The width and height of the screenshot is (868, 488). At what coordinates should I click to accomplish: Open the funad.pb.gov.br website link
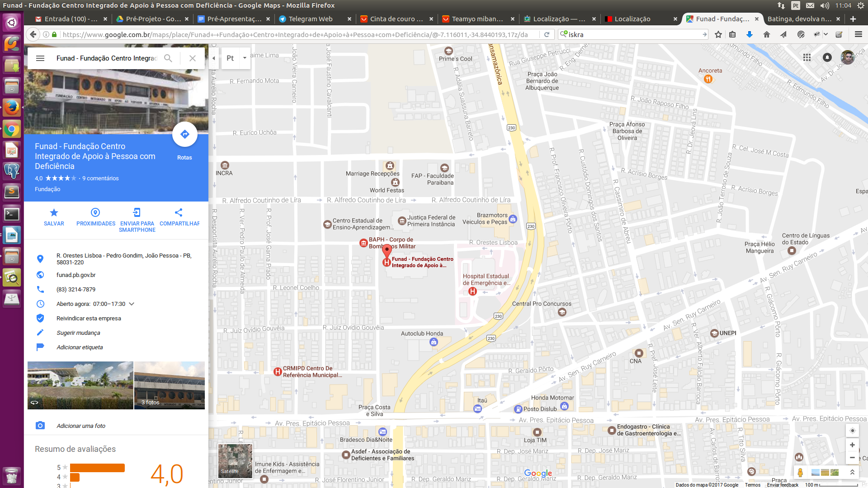tap(75, 275)
